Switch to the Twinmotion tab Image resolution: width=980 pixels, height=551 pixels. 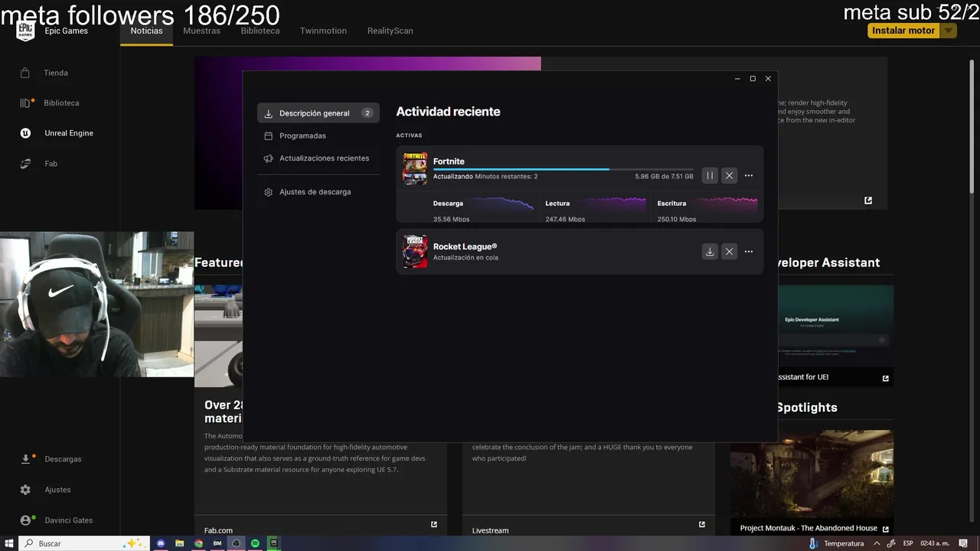(x=323, y=31)
